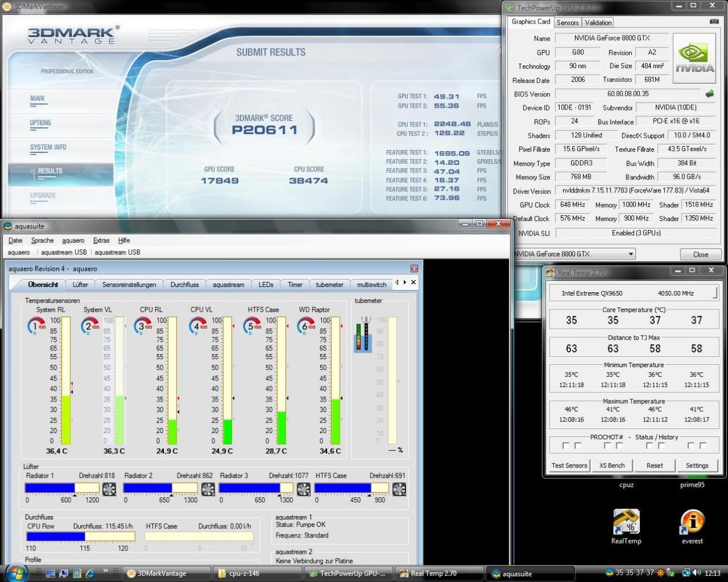The width and height of the screenshot is (728, 582).
Task: Click the System RL sensor 1 gauge icon
Action: coord(37,326)
